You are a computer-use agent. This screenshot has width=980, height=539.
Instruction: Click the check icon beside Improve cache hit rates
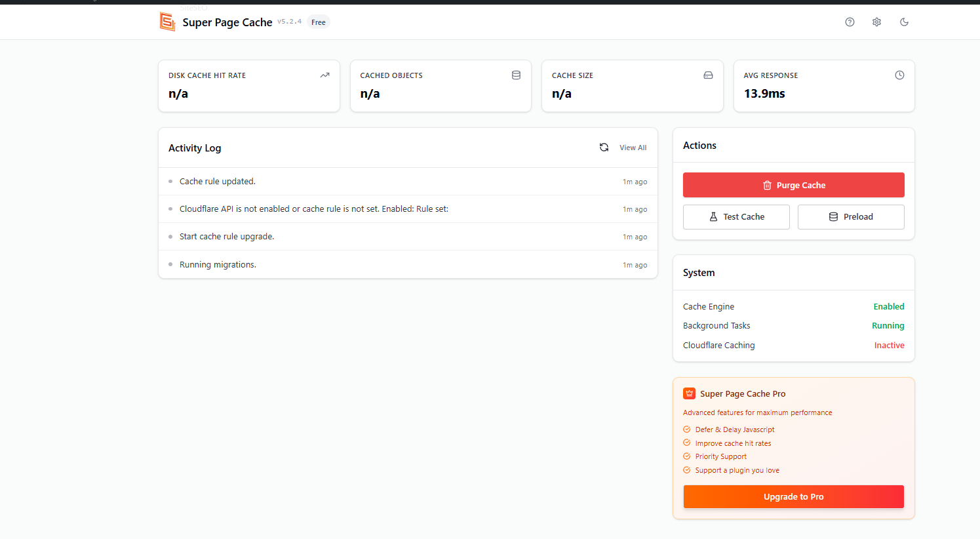point(687,443)
